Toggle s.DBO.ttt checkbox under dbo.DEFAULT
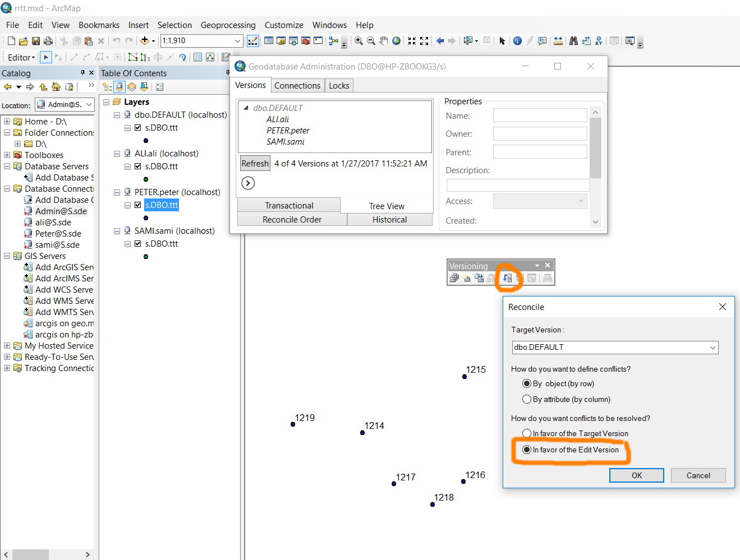 point(137,128)
